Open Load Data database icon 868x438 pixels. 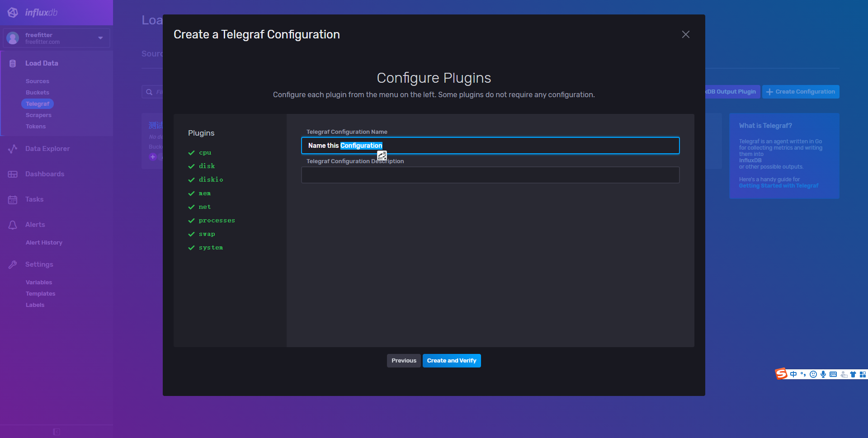coord(13,63)
